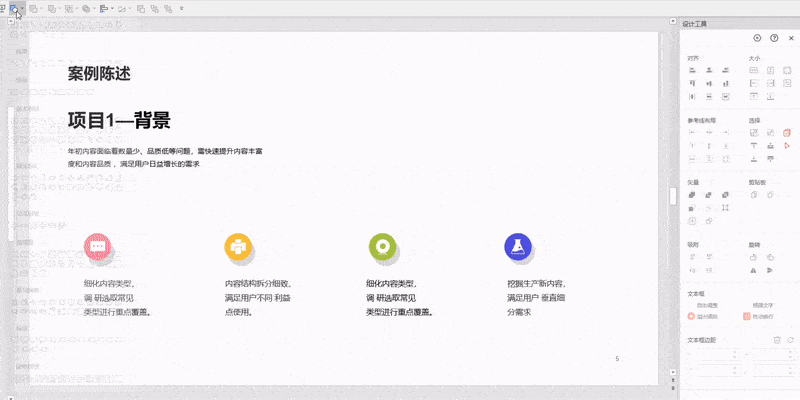Click Align Right in the 对齐 section
Image resolution: width=800 pixels, height=400 pixels.
pyautogui.click(x=726, y=70)
